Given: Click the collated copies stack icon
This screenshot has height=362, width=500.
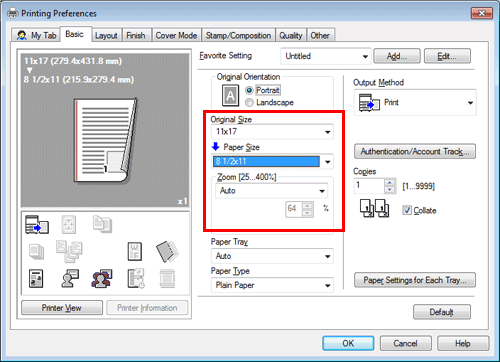Looking at the screenshot, I should tap(374, 208).
